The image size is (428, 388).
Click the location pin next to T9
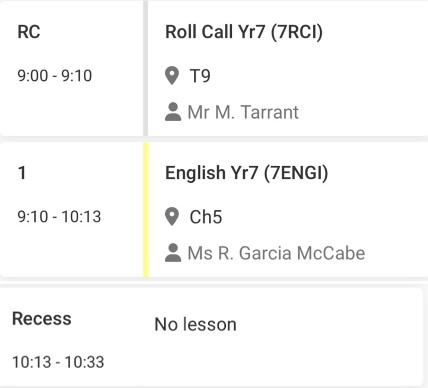(x=172, y=76)
